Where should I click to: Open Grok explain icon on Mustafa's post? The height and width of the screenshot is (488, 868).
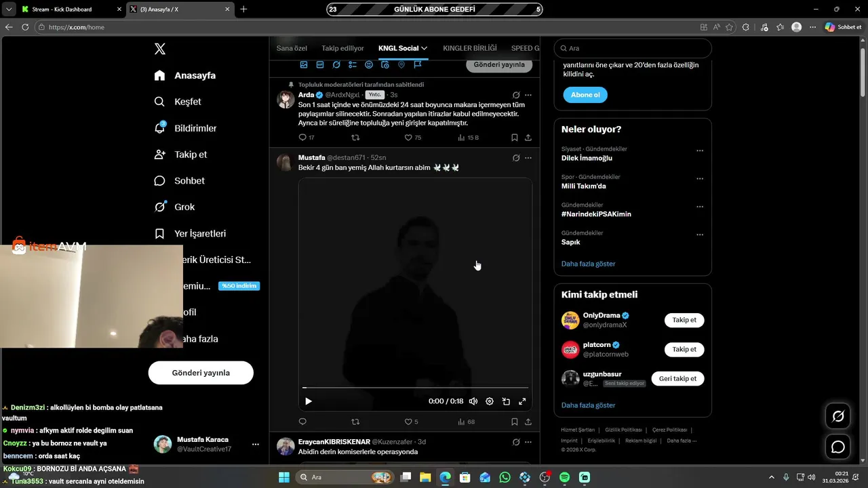[516, 158]
